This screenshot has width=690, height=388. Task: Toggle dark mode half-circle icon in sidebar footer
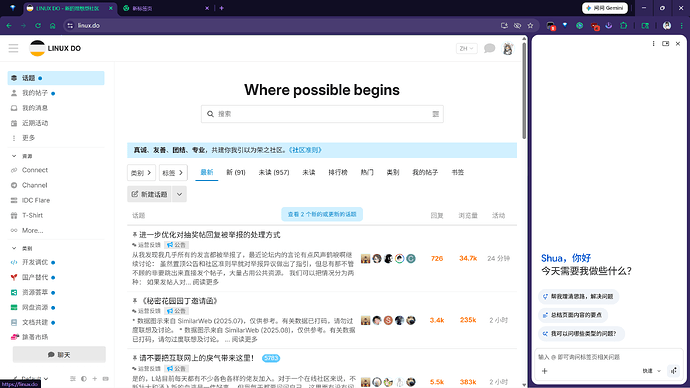coord(84,378)
